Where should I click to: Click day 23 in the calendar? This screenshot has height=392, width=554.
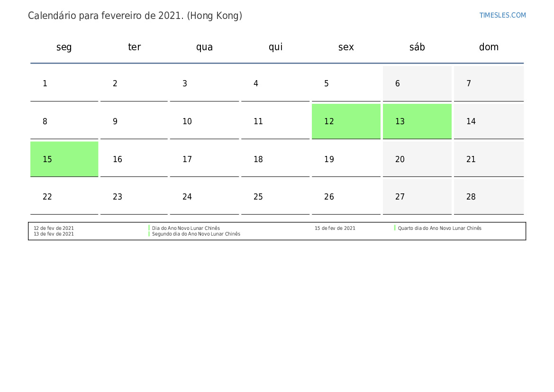click(134, 197)
